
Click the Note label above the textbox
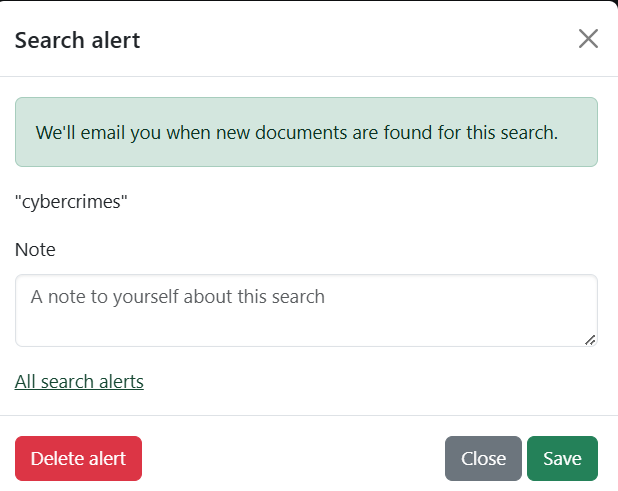pyautogui.click(x=35, y=249)
